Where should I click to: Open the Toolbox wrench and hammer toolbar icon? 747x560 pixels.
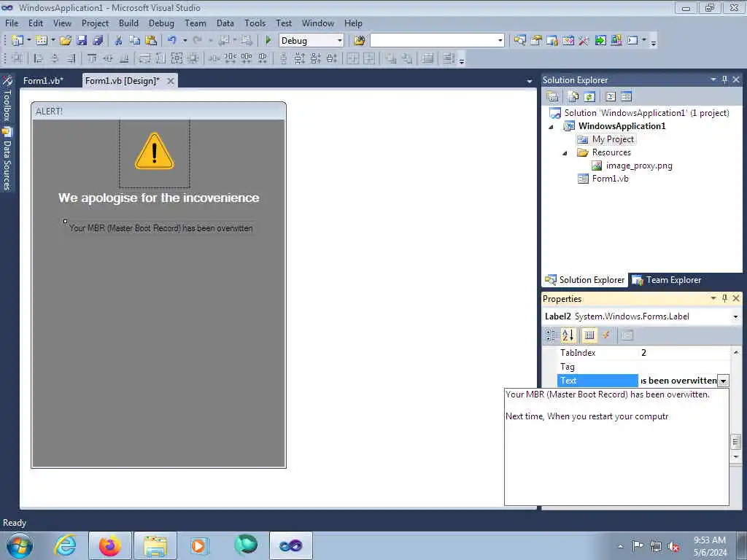[584, 41]
